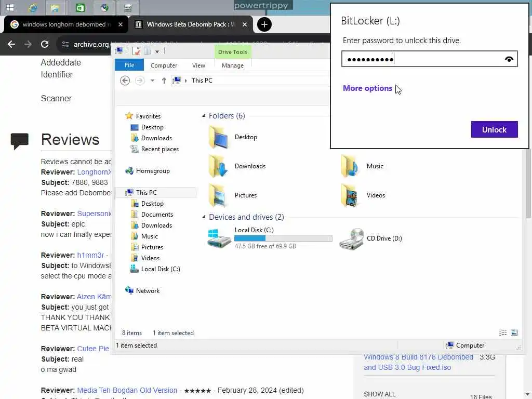Open File Explorer from taskbar

[x=55, y=7]
